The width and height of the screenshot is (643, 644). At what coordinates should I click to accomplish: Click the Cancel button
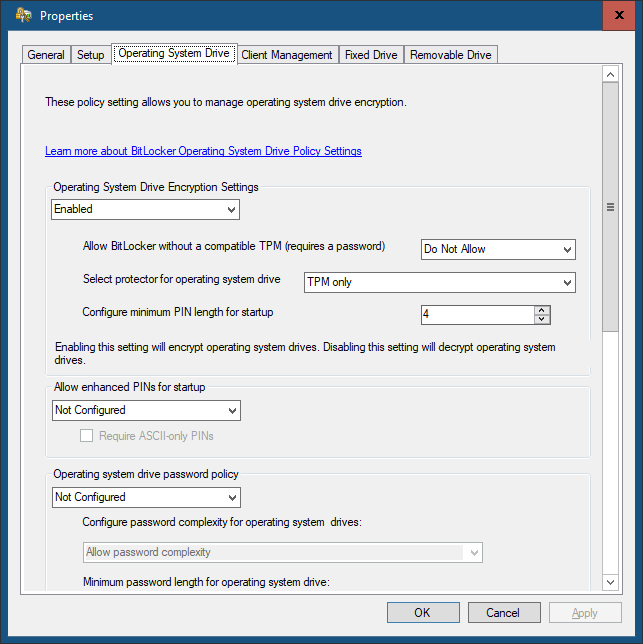(504, 612)
